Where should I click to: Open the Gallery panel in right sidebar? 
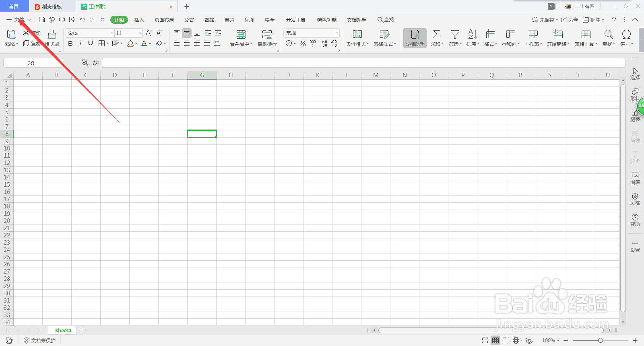[635, 178]
